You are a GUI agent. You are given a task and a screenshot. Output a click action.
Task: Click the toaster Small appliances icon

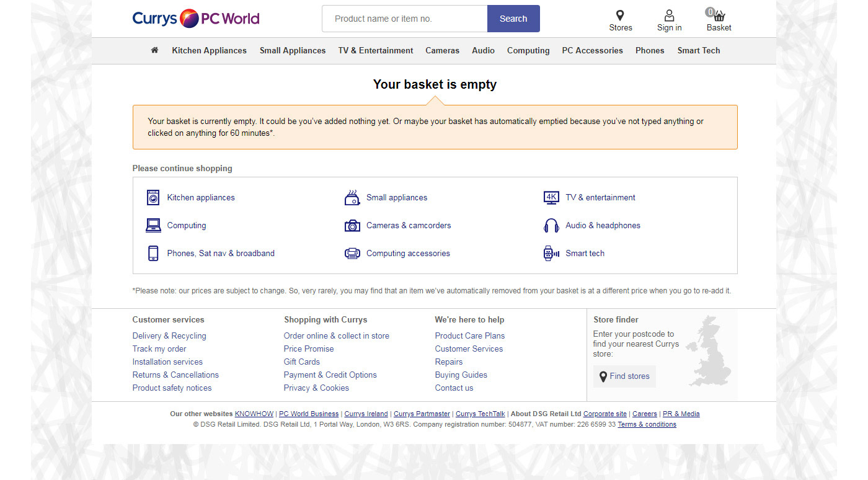tap(352, 197)
